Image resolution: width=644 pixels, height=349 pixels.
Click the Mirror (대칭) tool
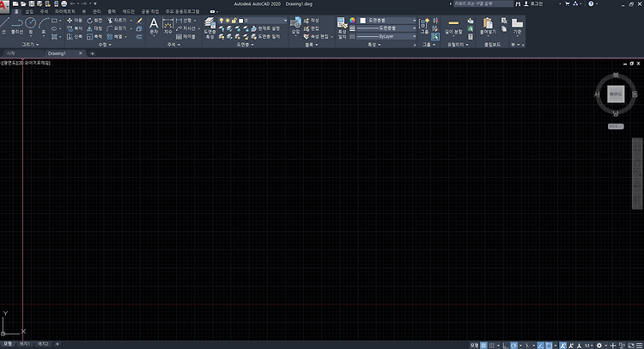(94, 28)
